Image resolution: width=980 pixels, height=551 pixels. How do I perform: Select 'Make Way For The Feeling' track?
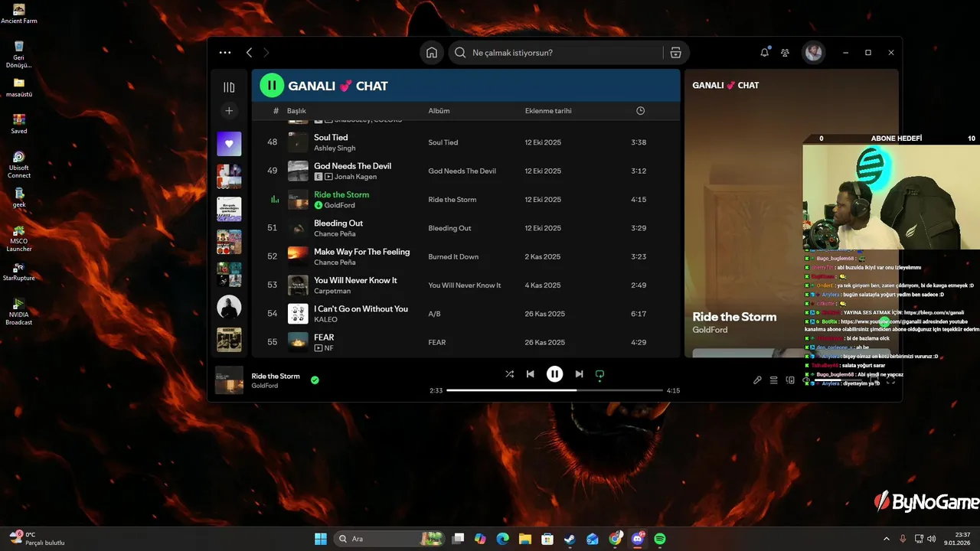coord(361,252)
